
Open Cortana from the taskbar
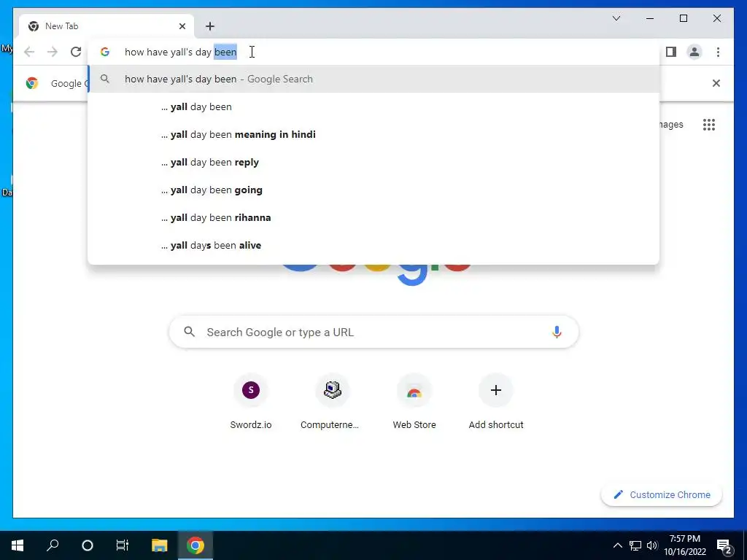click(x=88, y=545)
